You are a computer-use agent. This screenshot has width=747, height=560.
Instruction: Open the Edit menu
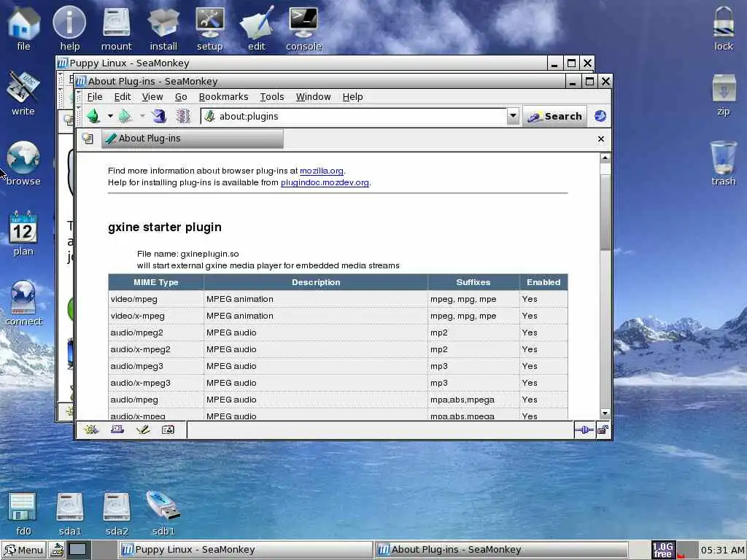[x=123, y=97]
